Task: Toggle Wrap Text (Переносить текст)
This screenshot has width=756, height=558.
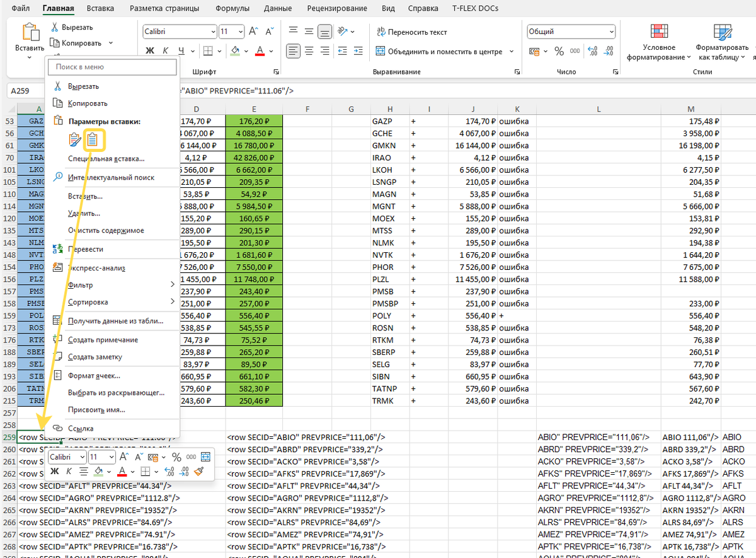Action: (x=412, y=32)
